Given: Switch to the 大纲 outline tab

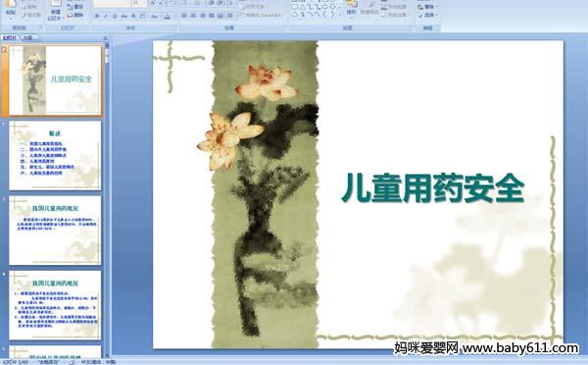Looking at the screenshot, I should point(28,37).
